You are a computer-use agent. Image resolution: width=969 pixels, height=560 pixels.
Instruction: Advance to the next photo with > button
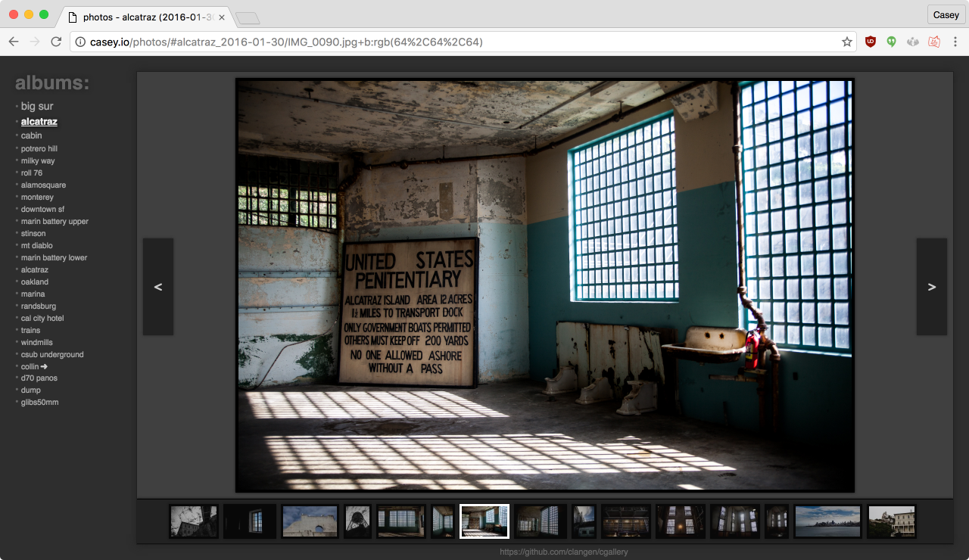tap(932, 287)
